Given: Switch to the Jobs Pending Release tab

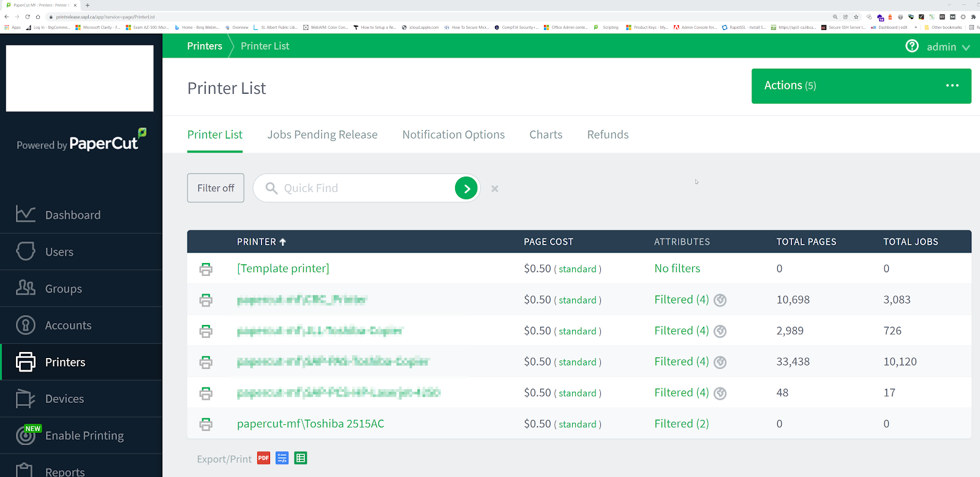Looking at the screenshot, I should [x=322, y=134].
